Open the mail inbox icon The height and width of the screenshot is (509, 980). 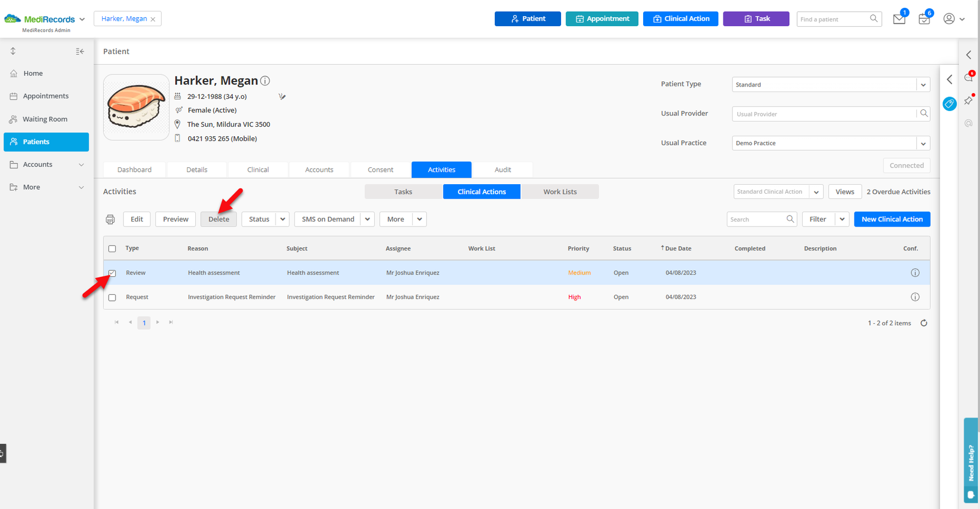[x=899, y=19]
